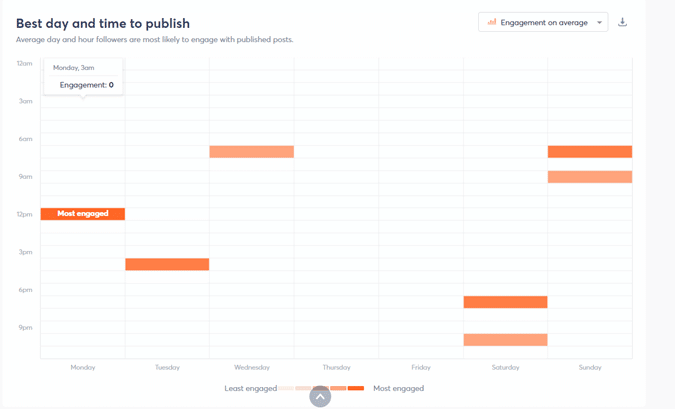Image resolution: width=675 pixels, height=409 pixels.
Task: Click the lightest legend swatch near Least engaged
Action: click(287, 388)
